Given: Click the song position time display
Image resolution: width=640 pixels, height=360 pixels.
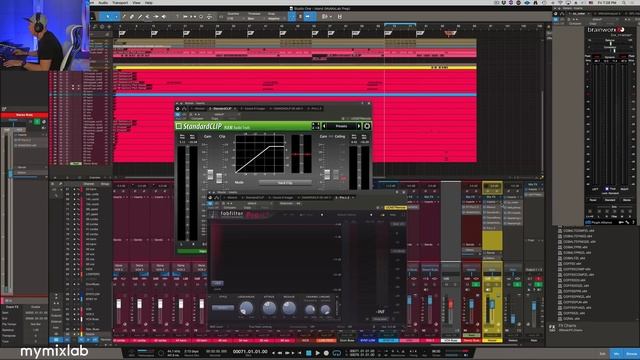Looking at the screenshot, I should (x=250, y=351).
